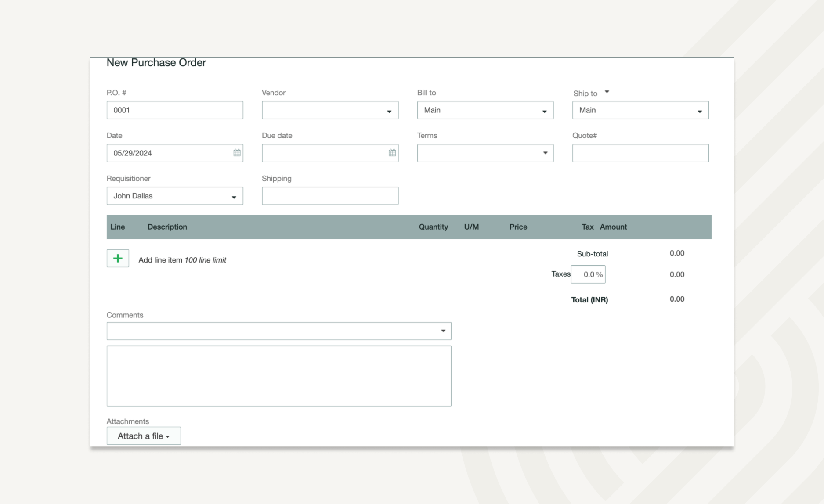This screenshot has height=504, width=824.
Task: Click the Line column header
Action: coord(118,227)
